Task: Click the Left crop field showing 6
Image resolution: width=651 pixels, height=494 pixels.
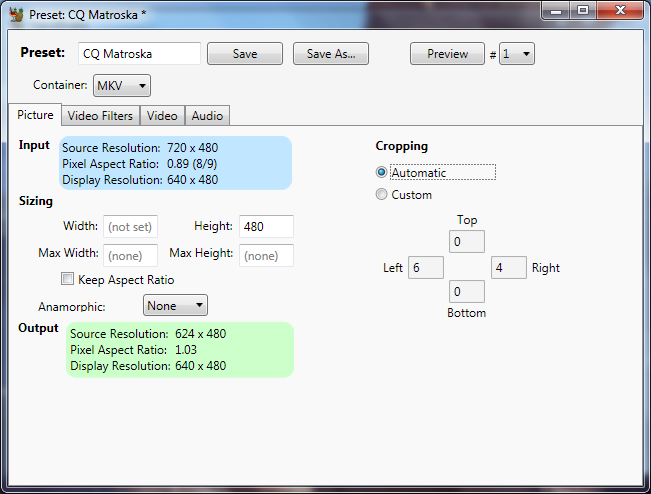Action: tap(426, 267)
